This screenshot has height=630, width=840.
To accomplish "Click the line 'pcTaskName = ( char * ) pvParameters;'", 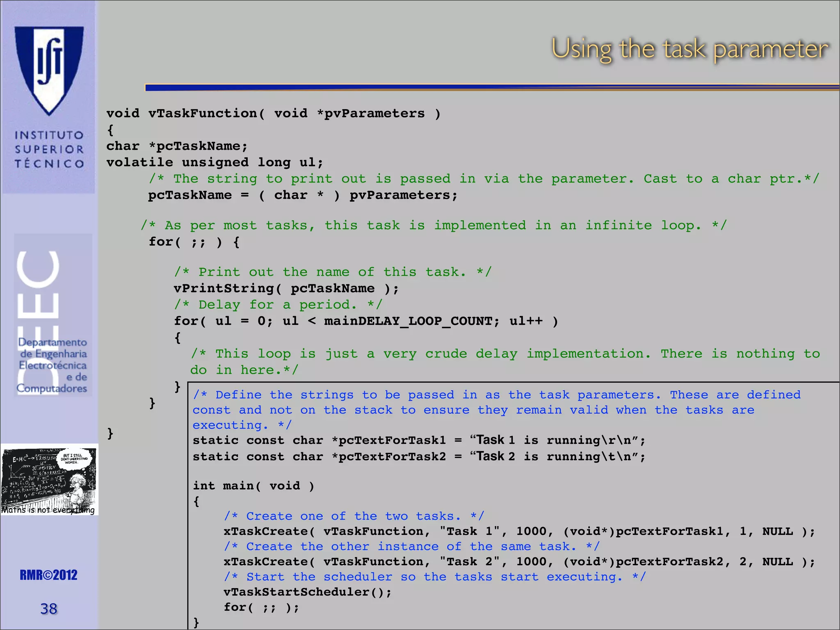I will [303, 195].
